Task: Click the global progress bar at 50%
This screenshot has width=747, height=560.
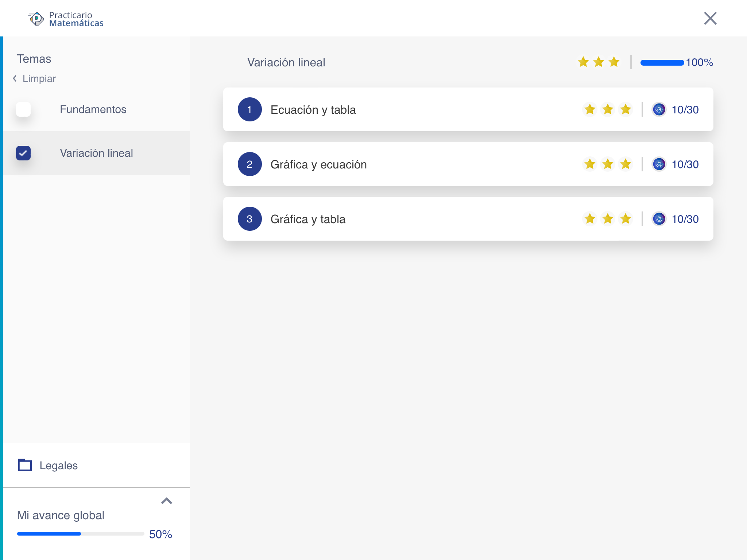Action: [x=80, y=534]
